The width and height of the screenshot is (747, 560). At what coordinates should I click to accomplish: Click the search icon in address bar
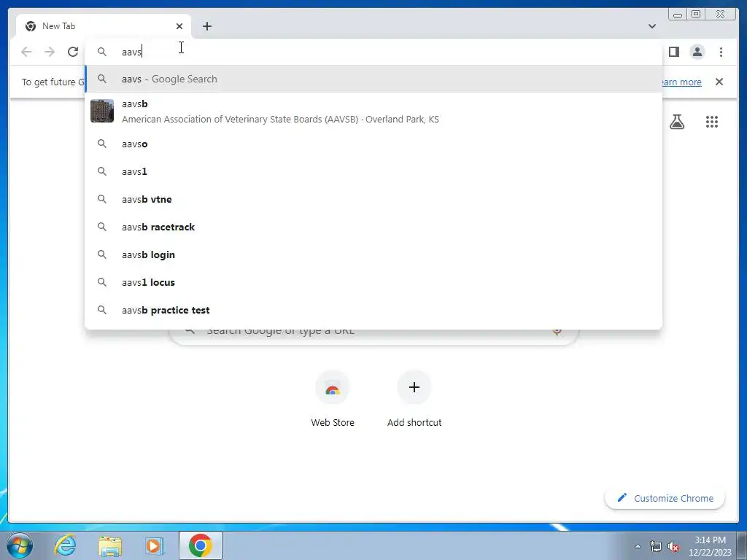tap(102, 52)
